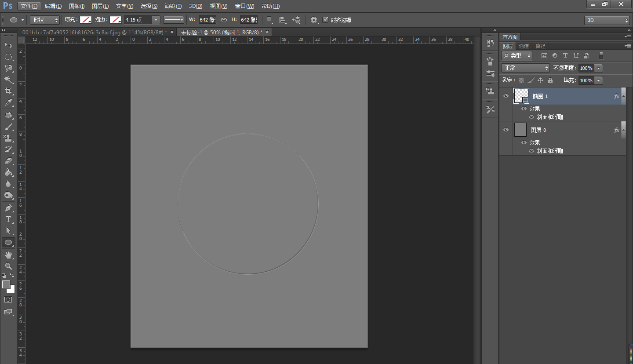Click the shape width input field
The image size is (633, 364).
click(x=207, y=20)
